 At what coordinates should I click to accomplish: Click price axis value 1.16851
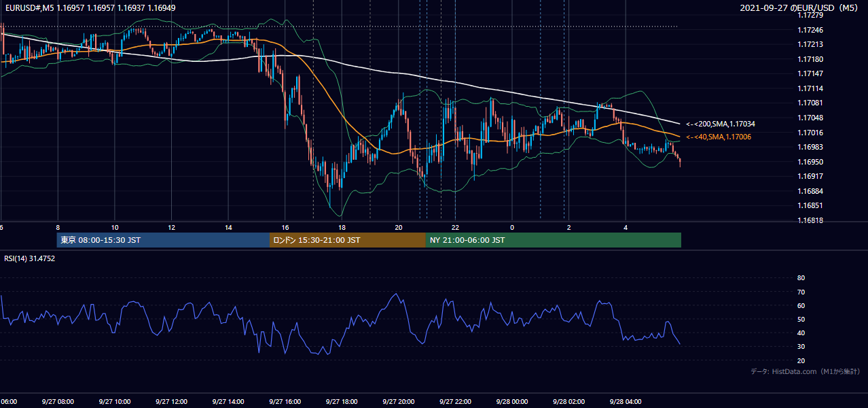810,205
